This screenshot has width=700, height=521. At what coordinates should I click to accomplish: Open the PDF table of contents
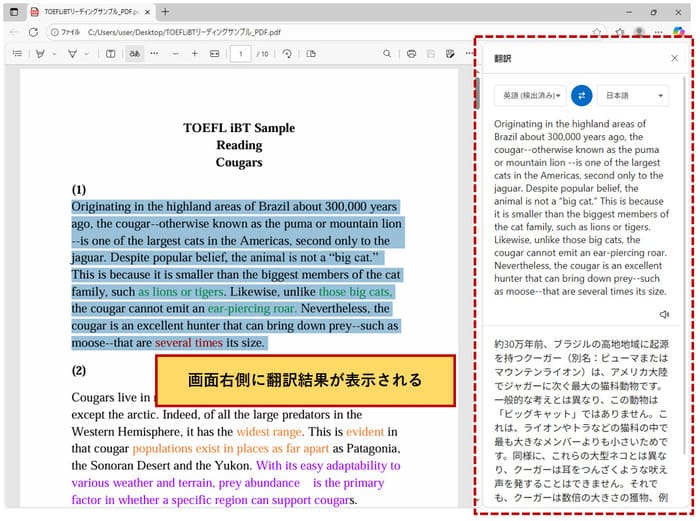tap(16, 53)
